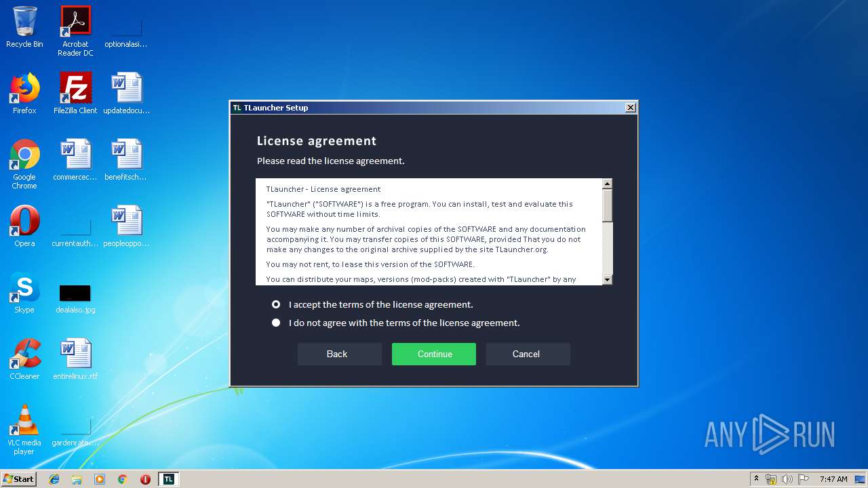Image resolution: width=868 pixels, height=488 pixels.
Task: Click the license scrollbar up arrow
Action: (608, 184)
